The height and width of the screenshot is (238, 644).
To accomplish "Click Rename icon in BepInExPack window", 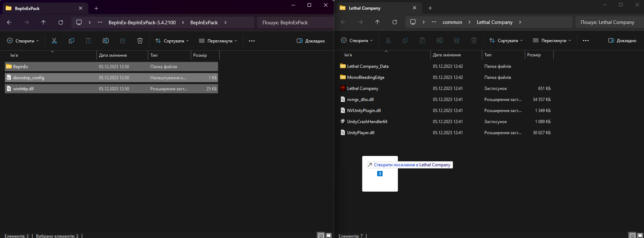I will (x=106, y=41).
